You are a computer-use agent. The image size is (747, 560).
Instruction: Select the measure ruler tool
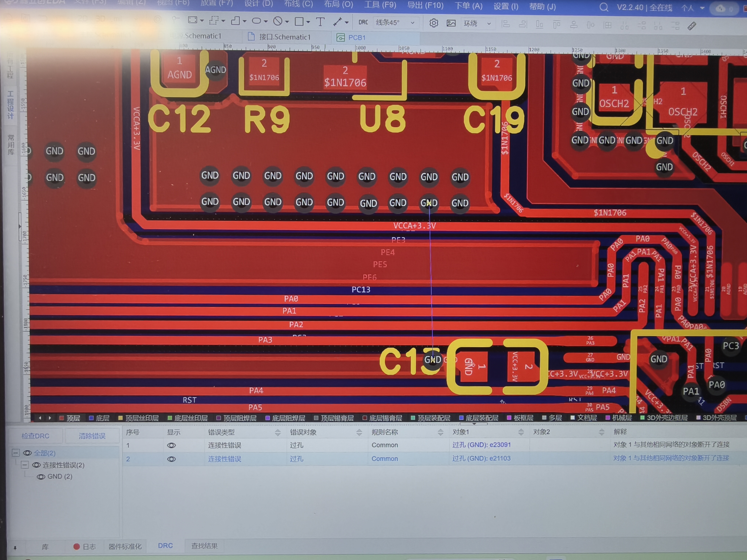click(692, 26)
